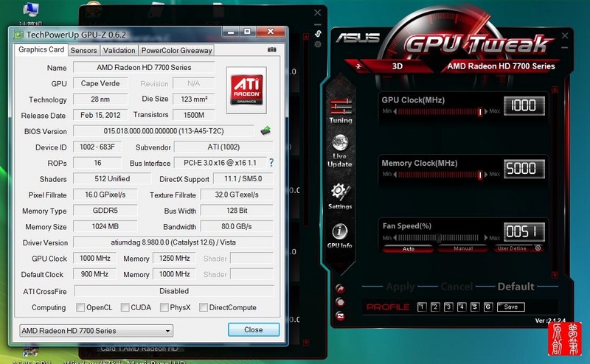
Task: Click the AMD Radeon HD 7700 Series banner tab
Action: coord(501,66)
